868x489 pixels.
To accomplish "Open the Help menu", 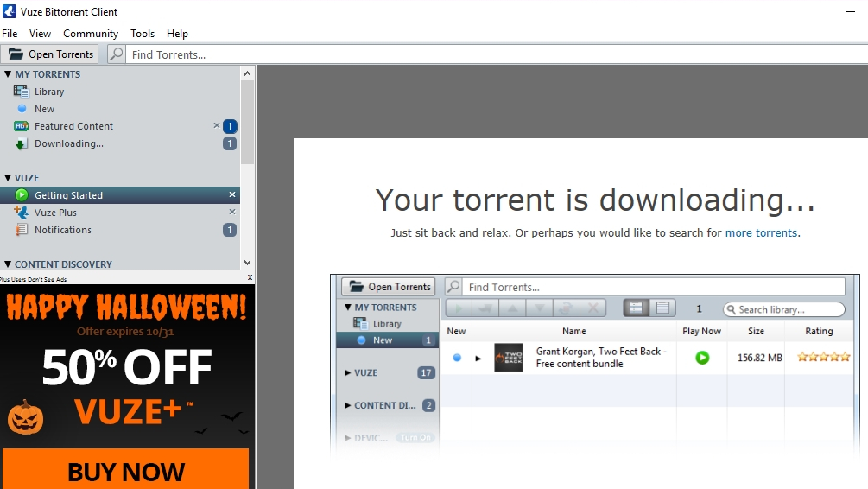I will (177, 33).
